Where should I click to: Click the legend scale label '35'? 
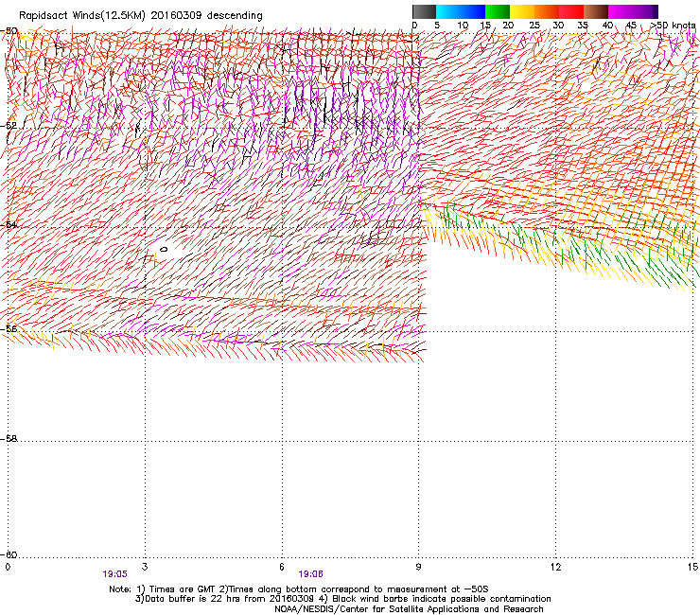coord(583,26)
